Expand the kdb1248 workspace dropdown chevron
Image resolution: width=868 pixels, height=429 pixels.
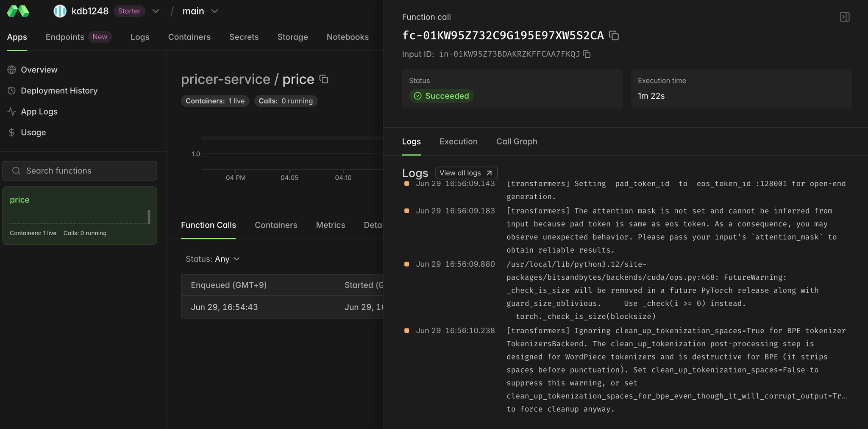click(x=156, y=11)
